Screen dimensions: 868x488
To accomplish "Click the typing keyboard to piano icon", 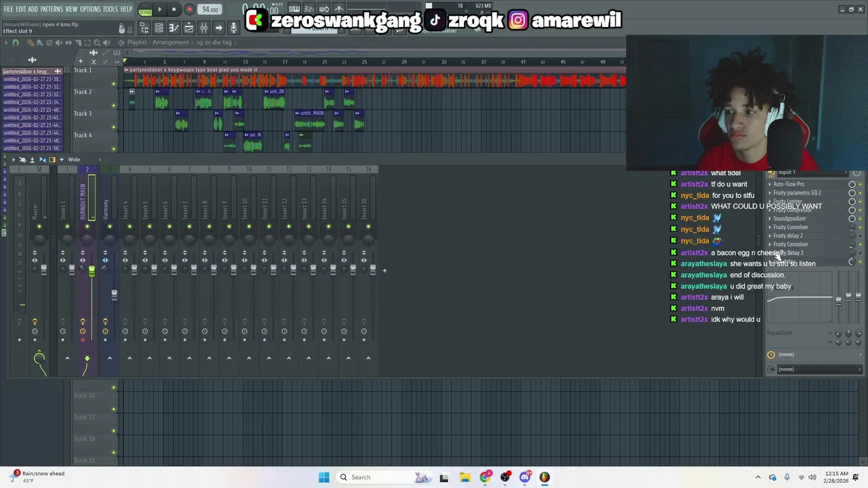I will coord(294,9).
